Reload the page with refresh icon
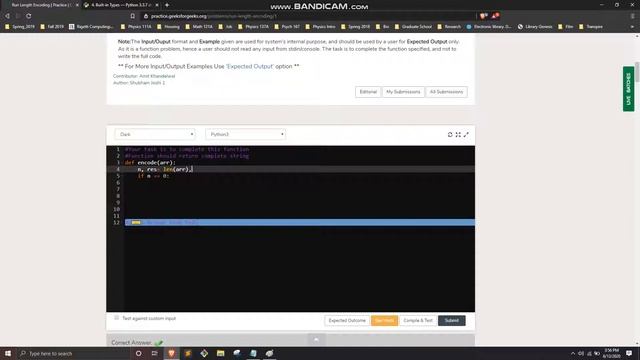Screen dimensions: 640x360 point(29,16)
